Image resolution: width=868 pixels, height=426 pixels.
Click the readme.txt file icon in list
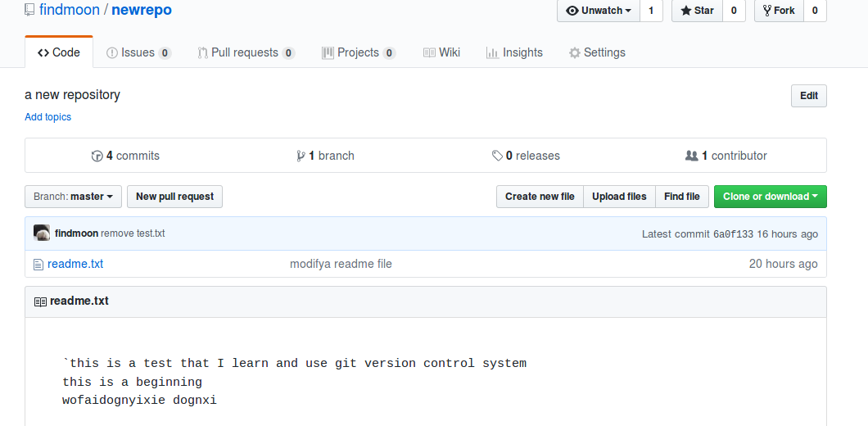38,265
